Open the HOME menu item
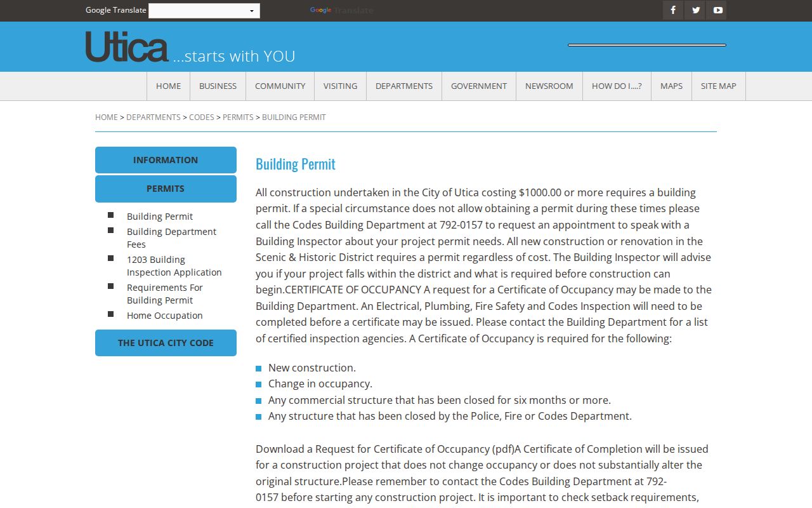The image size is (812, 508). (x=168, y=86)
